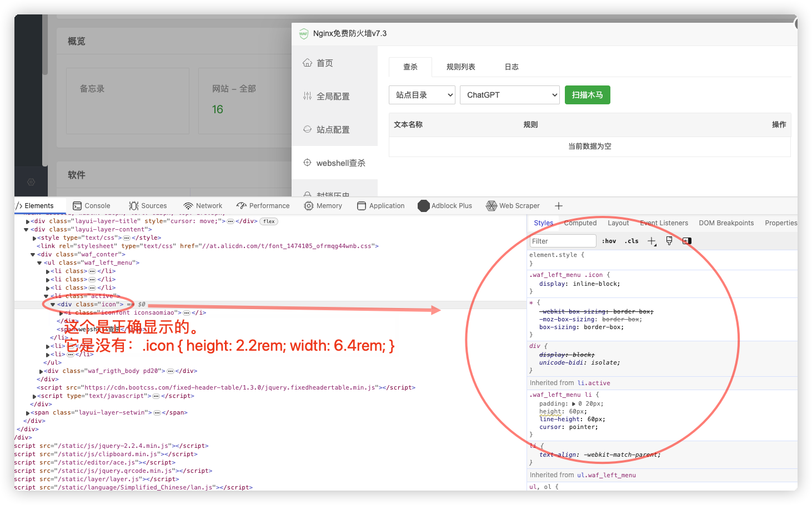Click the toggle computed sidebar icon
Screen dimensions: 812x505
(687, 241)
